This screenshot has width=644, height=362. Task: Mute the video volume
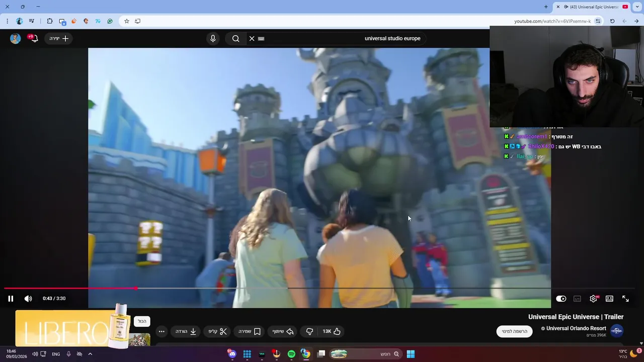point(28,299)
